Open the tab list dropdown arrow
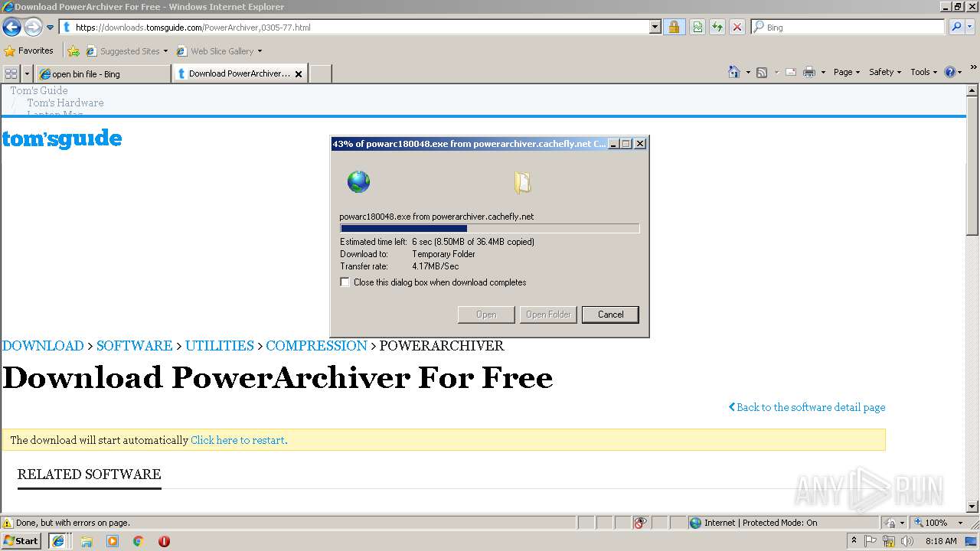980x551 pixels. (28, 73)
